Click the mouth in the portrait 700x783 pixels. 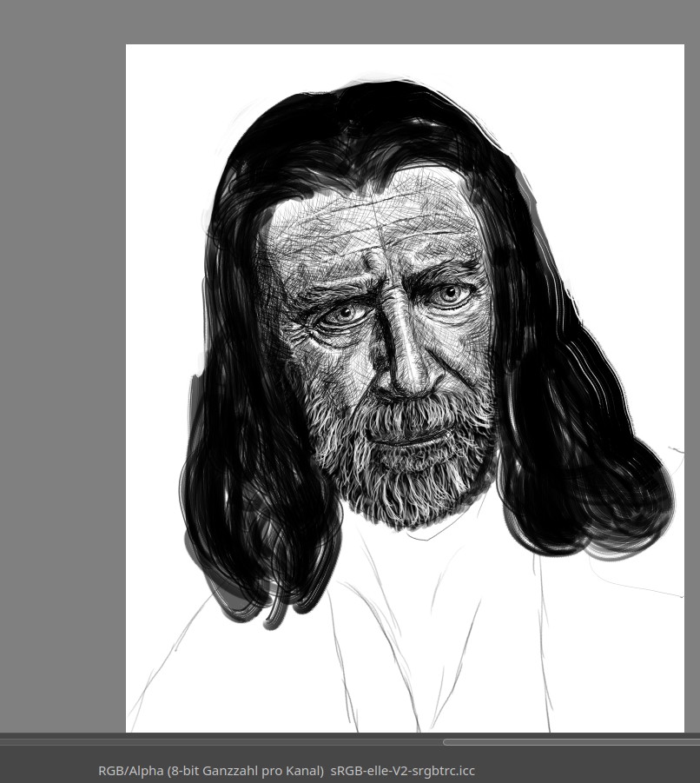coord(408,440)
